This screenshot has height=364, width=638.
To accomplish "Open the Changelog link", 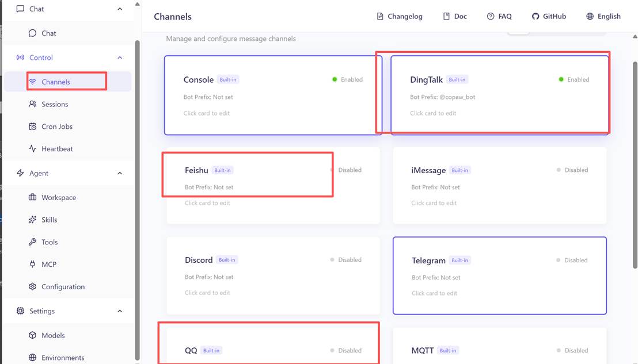I will tap(400, 16).
